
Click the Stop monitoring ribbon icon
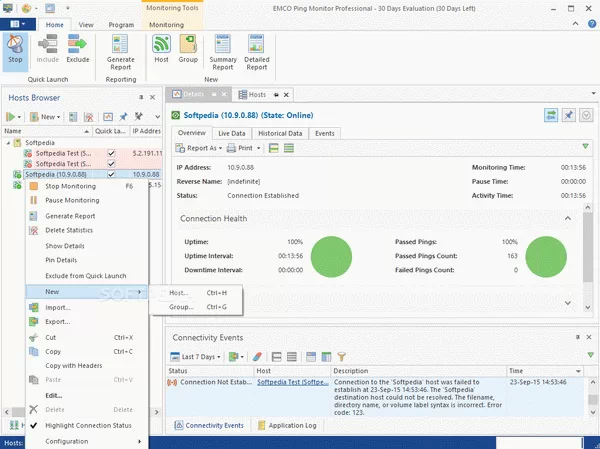(16, 50)
